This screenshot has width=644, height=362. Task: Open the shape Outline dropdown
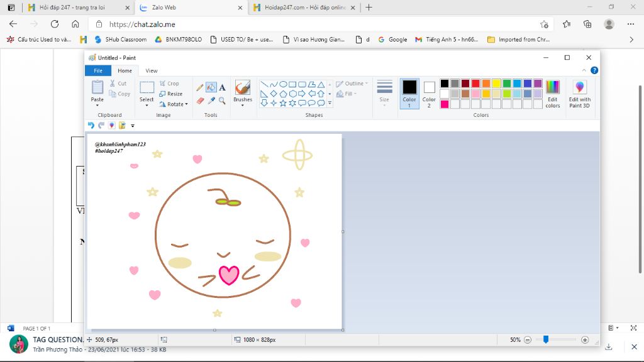tap(352, 84)
